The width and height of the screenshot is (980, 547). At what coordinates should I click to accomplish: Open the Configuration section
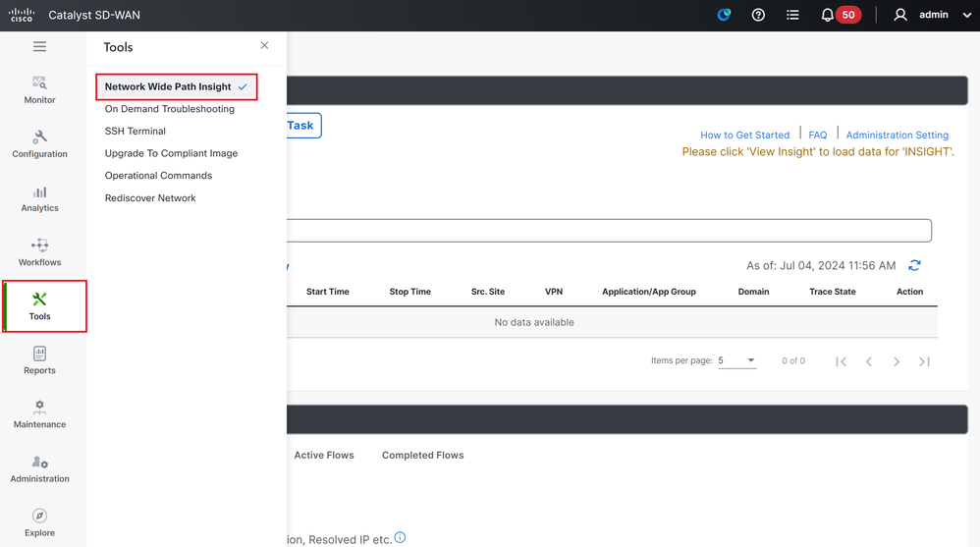tap(39, 144)
